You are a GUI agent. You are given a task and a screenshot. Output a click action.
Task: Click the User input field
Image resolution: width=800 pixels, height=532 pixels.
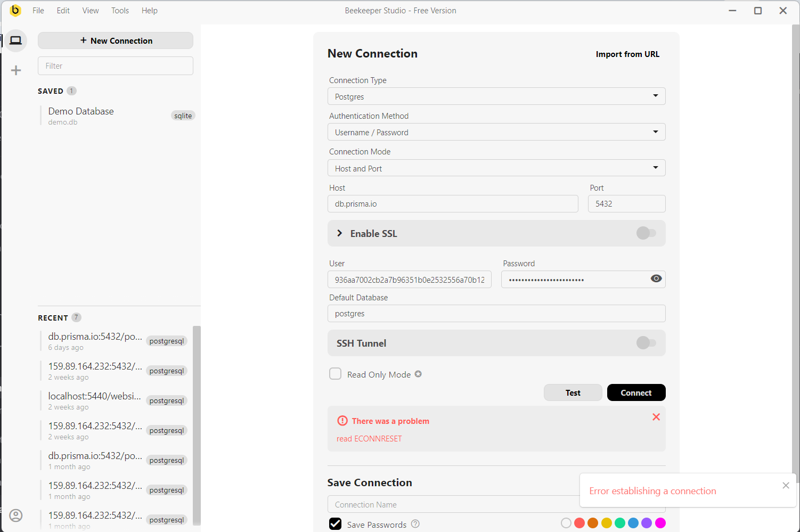410,280
